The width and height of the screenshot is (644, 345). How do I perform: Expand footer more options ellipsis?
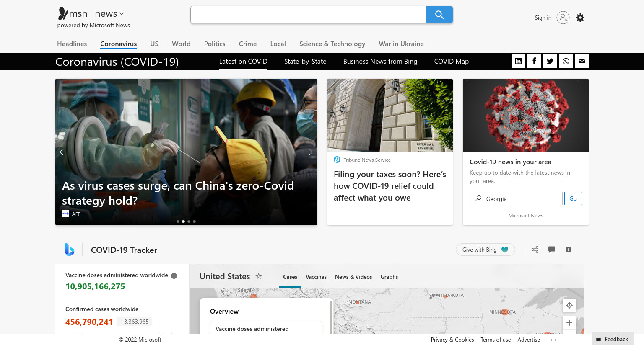click(552, 340)
